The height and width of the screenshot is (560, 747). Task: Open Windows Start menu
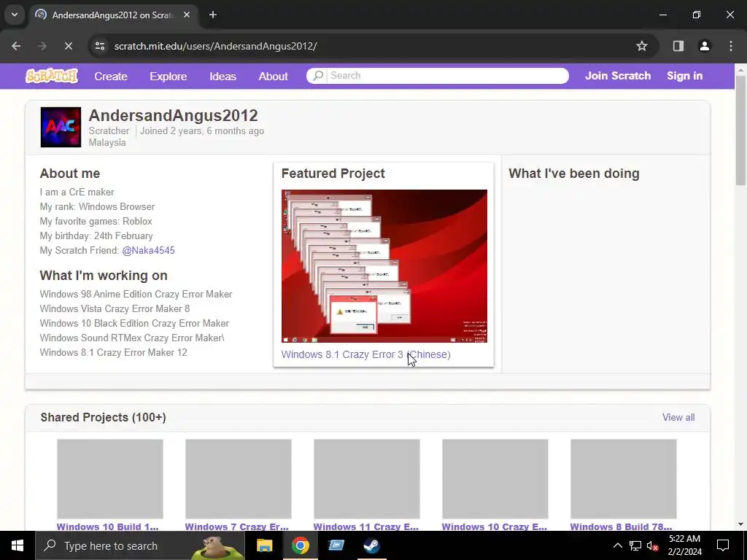click(18, 545)
